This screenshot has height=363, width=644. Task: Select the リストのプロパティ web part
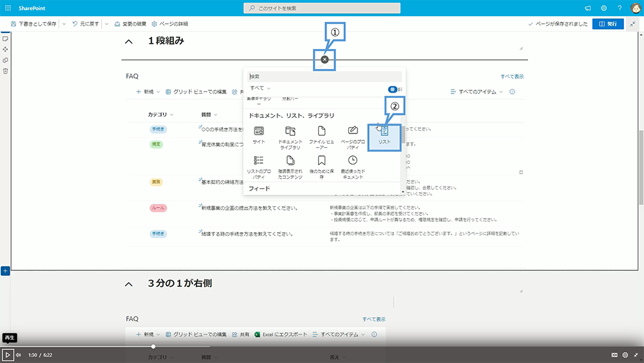click(x=259, y=167)
